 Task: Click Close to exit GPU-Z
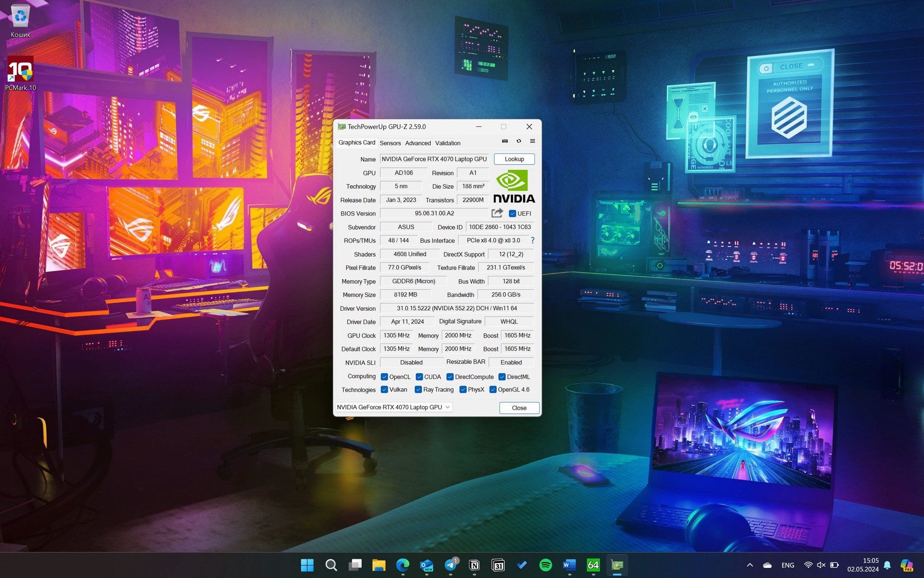point(518,407)
